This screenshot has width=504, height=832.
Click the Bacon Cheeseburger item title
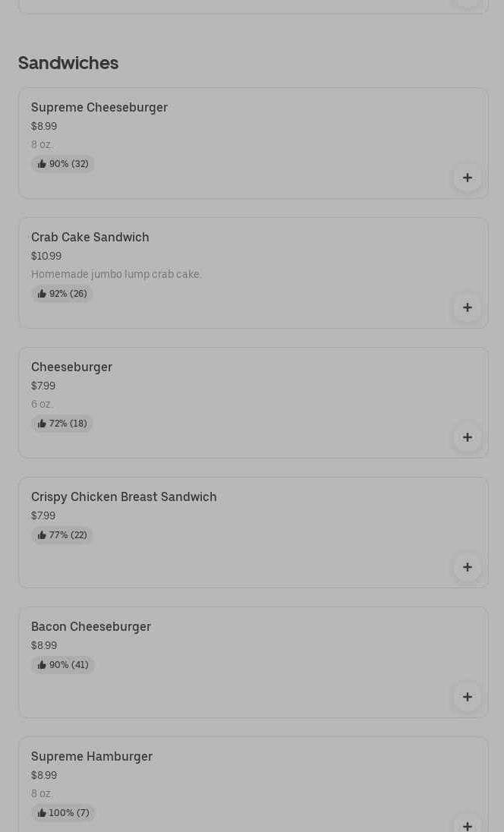pyautogui.click(x=91, y=627)
